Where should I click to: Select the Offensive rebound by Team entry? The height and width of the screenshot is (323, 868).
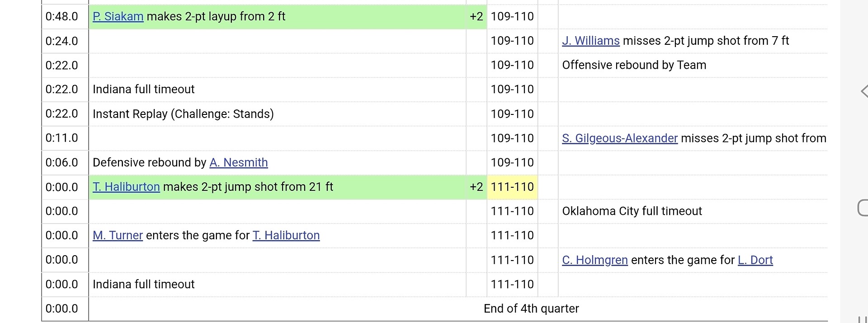634,65
